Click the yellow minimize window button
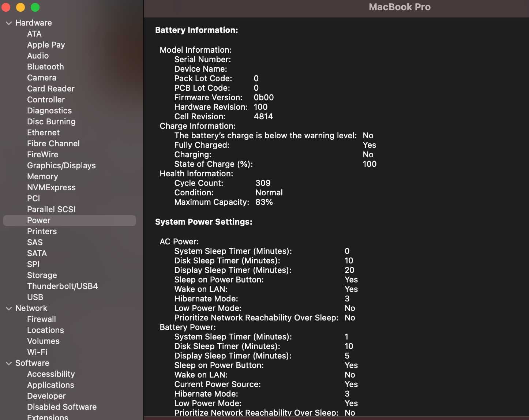 (20, 7)
